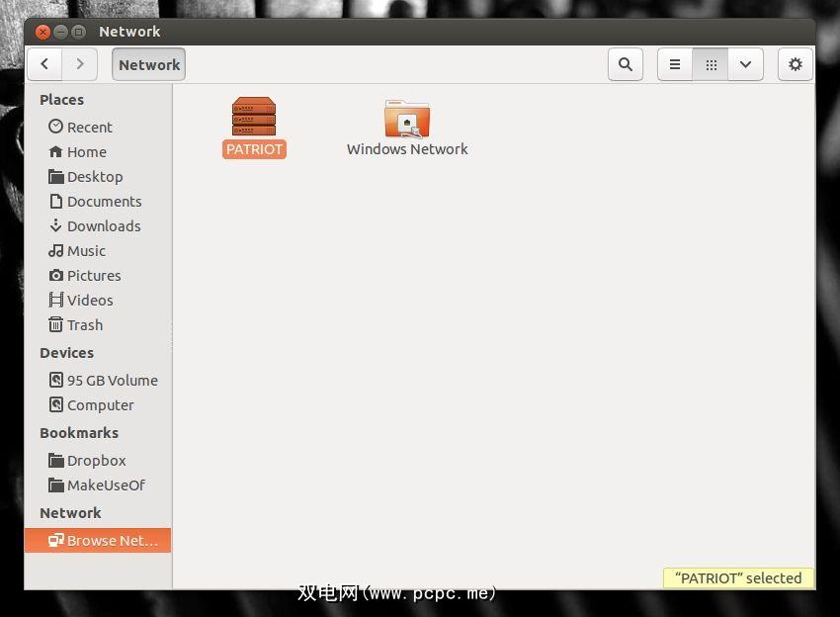This screenshot has height=617, width=840.
Task: Click the Desktop folder icon in sidebar
Action: pos(55,176)
